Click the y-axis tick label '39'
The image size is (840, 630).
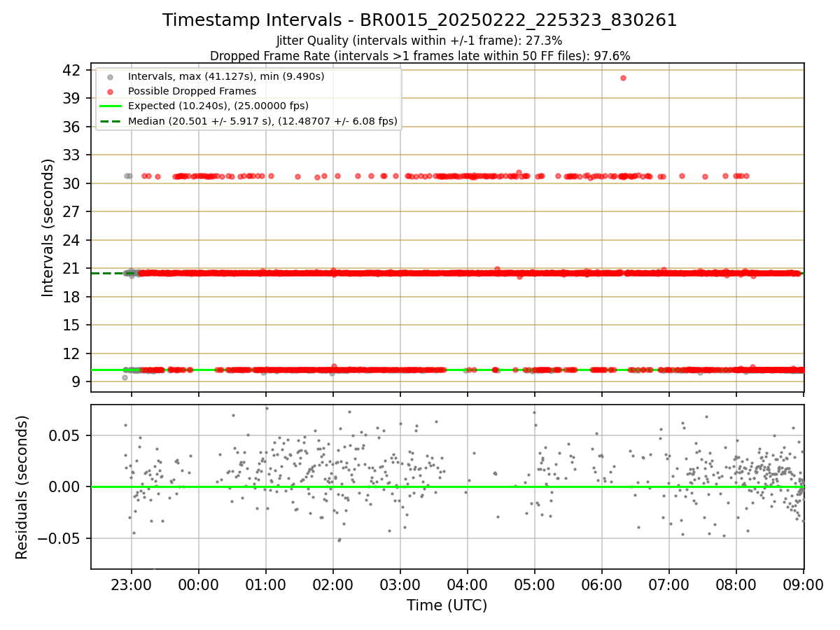(72, 98)
